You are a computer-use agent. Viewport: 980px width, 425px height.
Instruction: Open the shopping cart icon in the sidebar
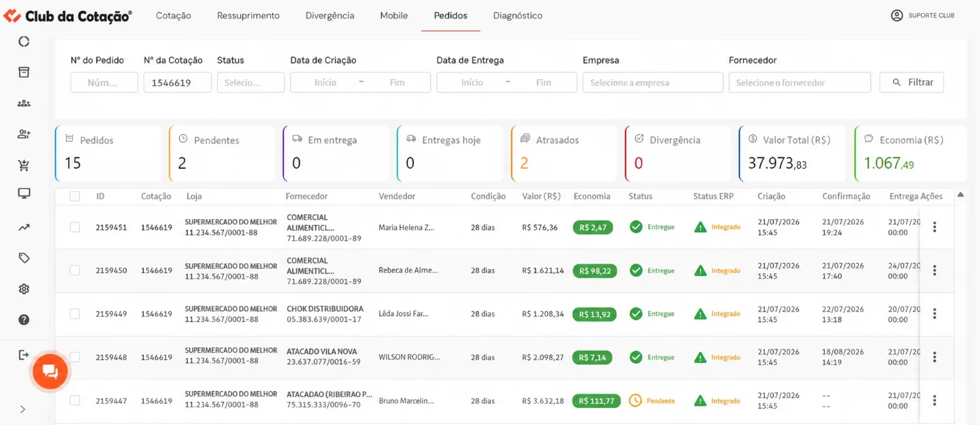coord(24,165)
